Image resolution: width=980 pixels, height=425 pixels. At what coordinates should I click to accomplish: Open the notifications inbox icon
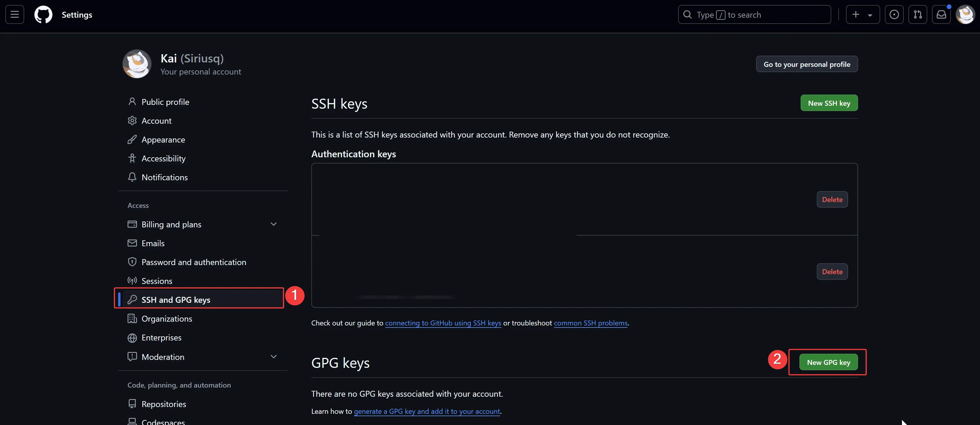(x=941, y=14)
